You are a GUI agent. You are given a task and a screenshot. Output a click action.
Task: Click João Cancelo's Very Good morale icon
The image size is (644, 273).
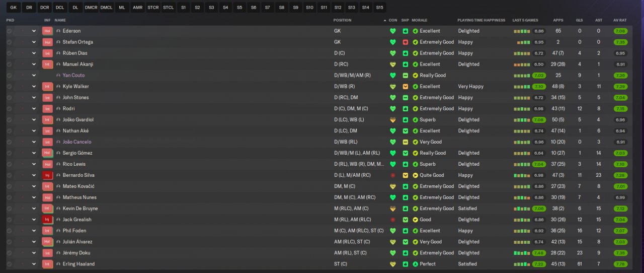[x=416, y=142]
